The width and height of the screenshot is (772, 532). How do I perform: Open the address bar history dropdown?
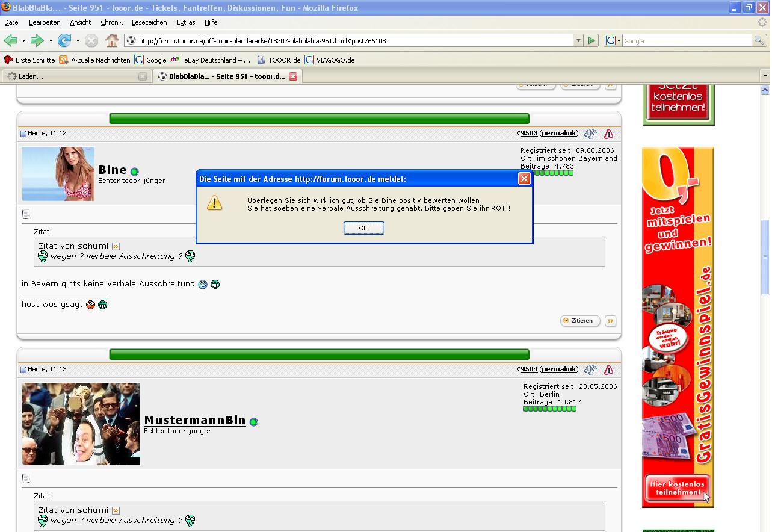578,41
